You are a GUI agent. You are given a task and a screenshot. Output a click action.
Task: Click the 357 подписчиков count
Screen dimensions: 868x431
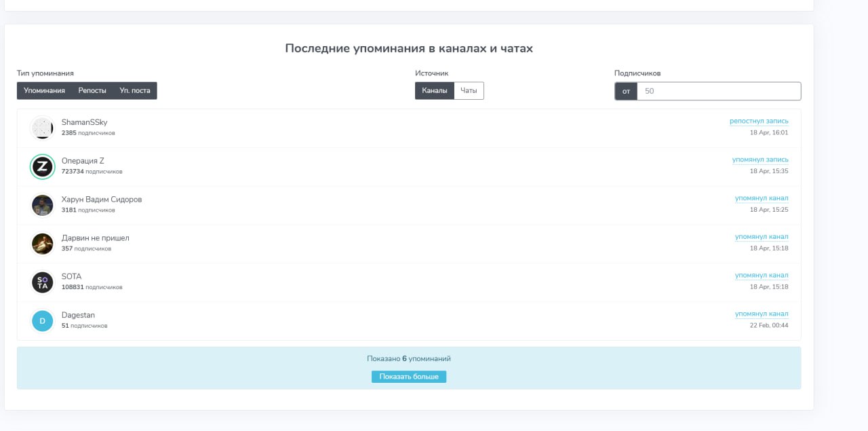[x=86, y=249]
